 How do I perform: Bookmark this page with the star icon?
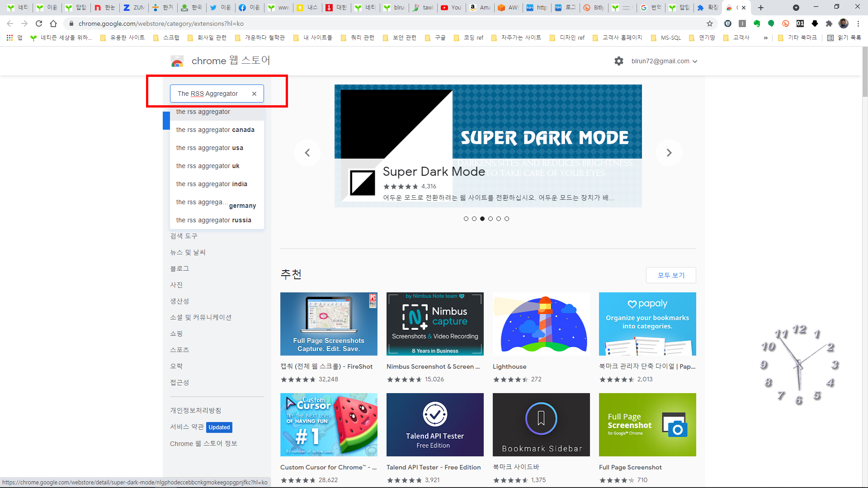click(710, 23)
